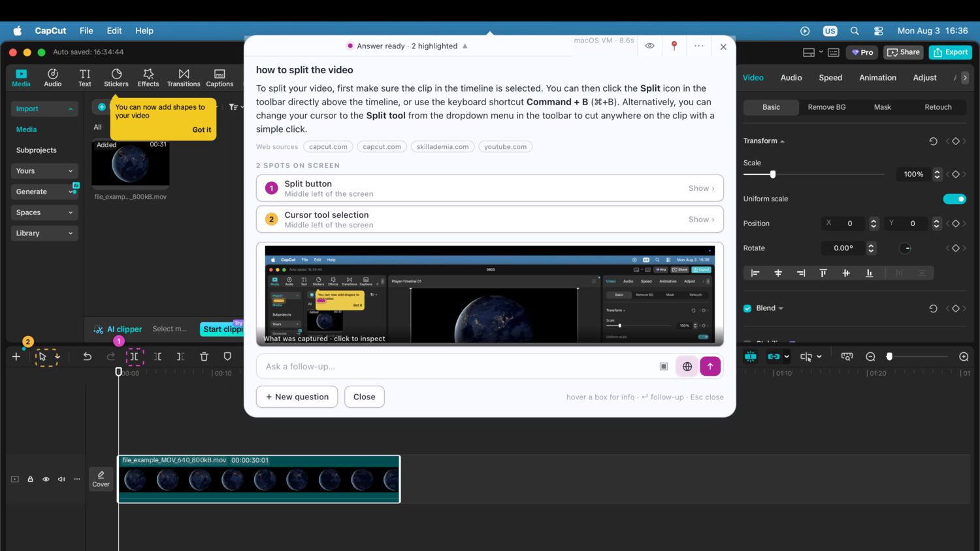The height and width of the screenshot is (551, 980).
Task: Click the rotate dial knob
Action: point(905,248)
